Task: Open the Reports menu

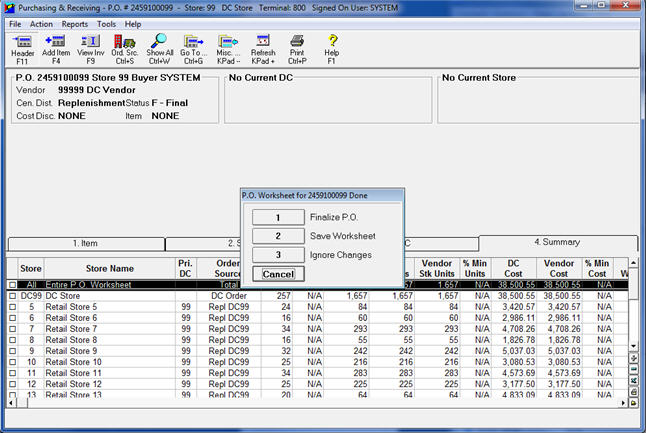Action: [74, 23]
